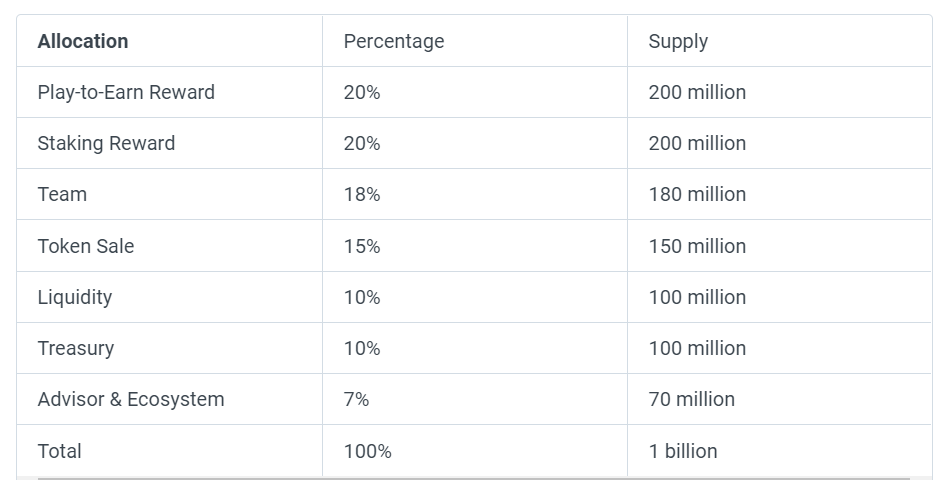The image size is (945, 480).
Task: Select the 15% percentage cell
Action: 362,246
